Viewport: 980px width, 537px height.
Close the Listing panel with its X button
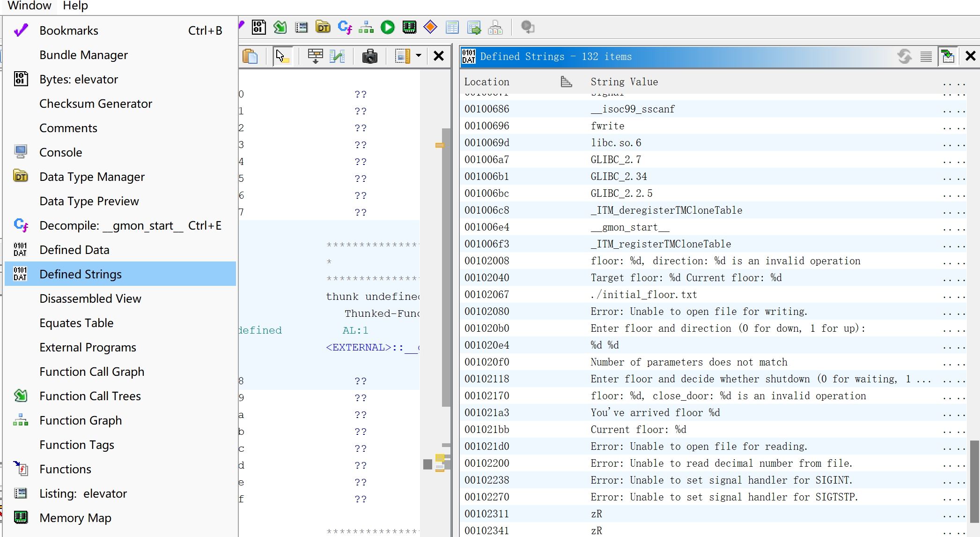point(439,57)
